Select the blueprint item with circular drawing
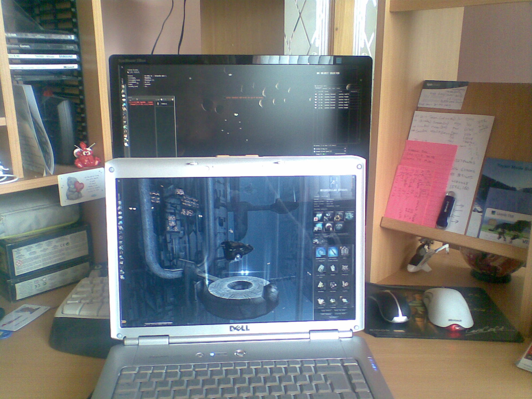The width and height of the screenshot is (532, 399). pyautogui.click(x=321, y=252)
